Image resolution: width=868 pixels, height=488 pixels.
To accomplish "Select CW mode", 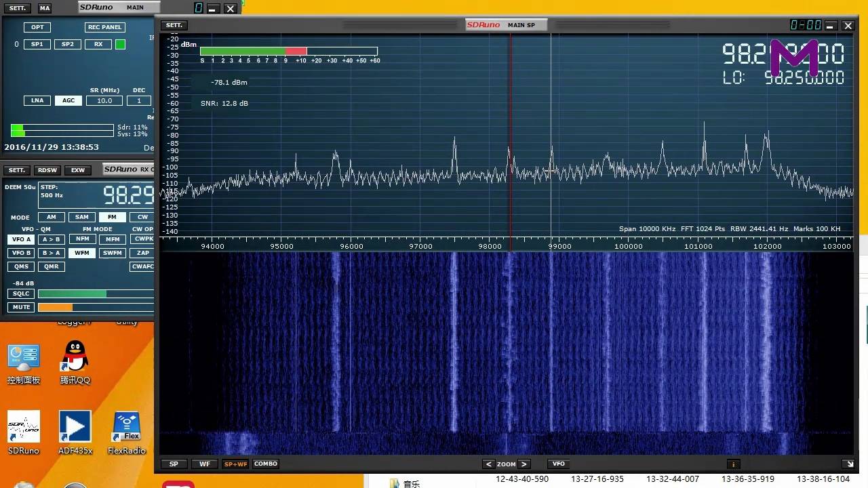I will 142,217.
